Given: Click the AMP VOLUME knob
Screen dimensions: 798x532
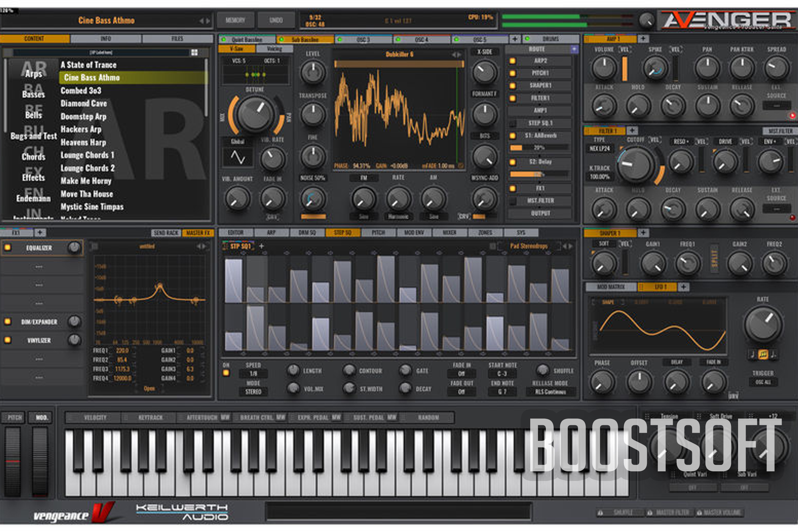Looking at the screenshot, I should [x=604, y=68].
